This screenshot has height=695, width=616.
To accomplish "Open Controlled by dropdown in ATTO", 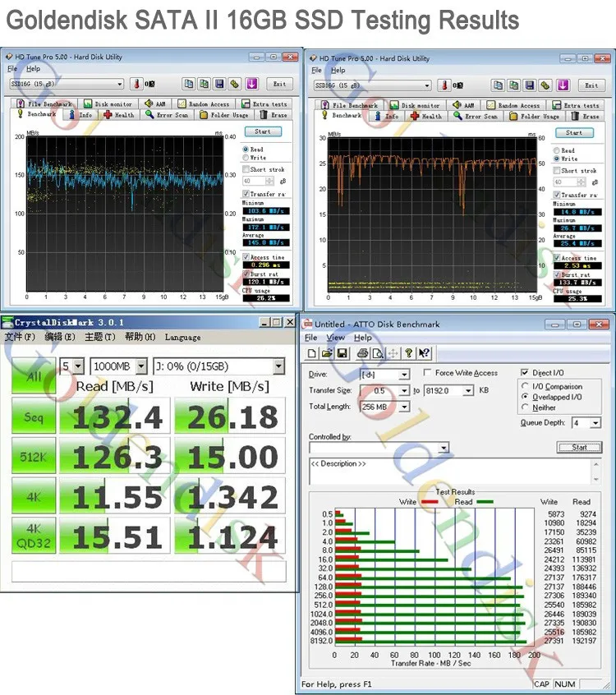I will tap(444, 448).
